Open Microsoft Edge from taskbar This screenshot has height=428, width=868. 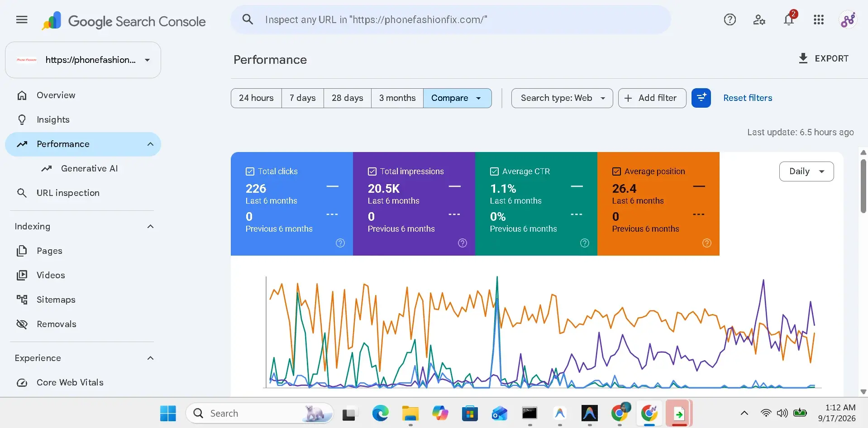click(x=380, y=413)
